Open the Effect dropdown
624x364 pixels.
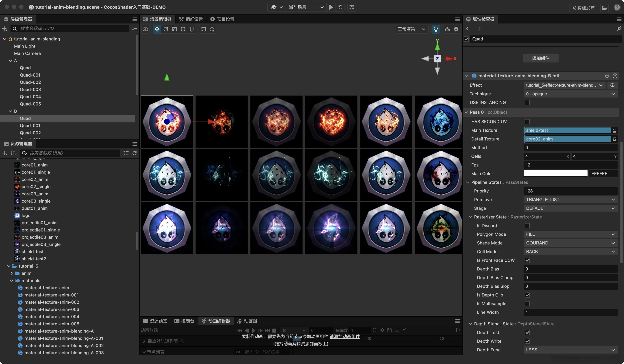click(x=564, y=85)
